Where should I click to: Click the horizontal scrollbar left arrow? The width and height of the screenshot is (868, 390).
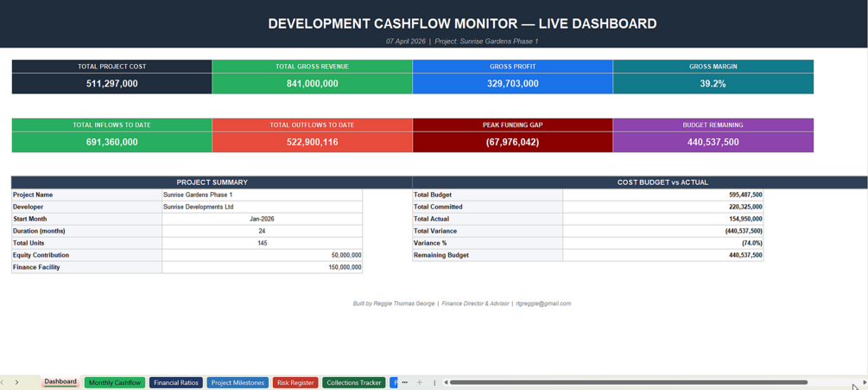[446, 382]
